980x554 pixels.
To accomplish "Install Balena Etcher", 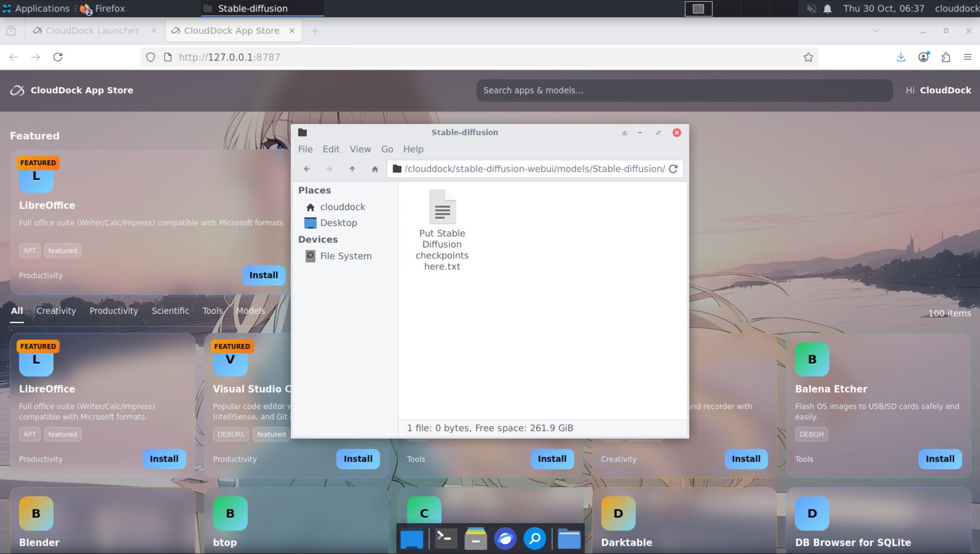I will [x=939, y=459].
